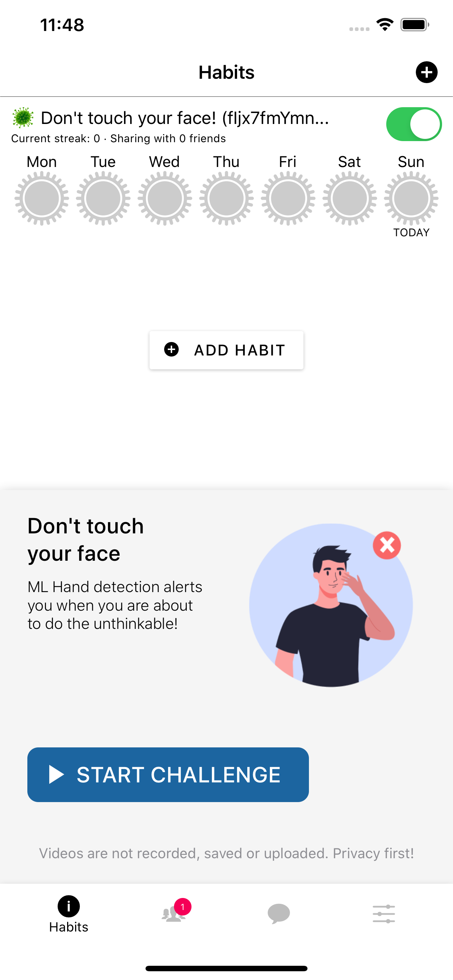Tap the Wi-Fi status icon
The image size is (453, 980).
(385, 25)
